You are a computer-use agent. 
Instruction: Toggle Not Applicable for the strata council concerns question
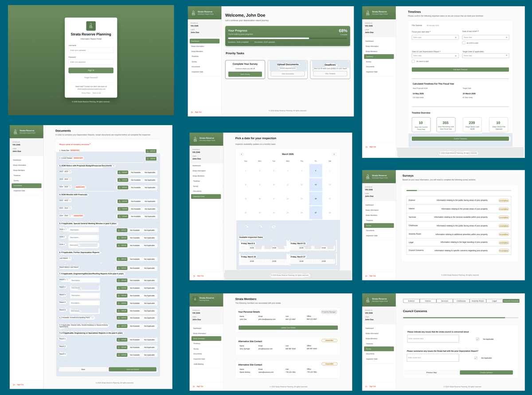click(477, 339)
